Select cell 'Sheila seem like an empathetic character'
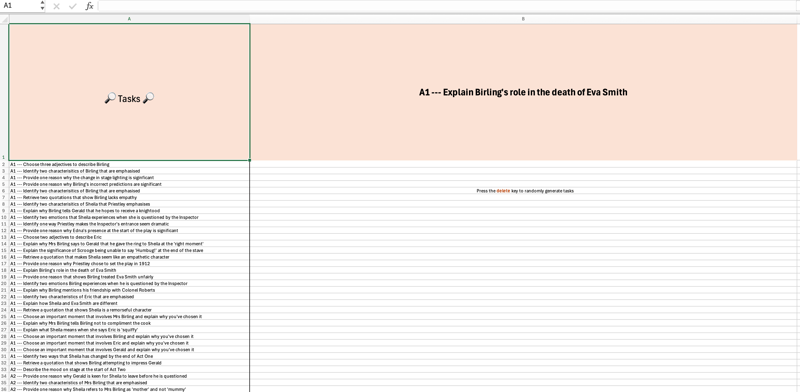 tap(129, 257)
